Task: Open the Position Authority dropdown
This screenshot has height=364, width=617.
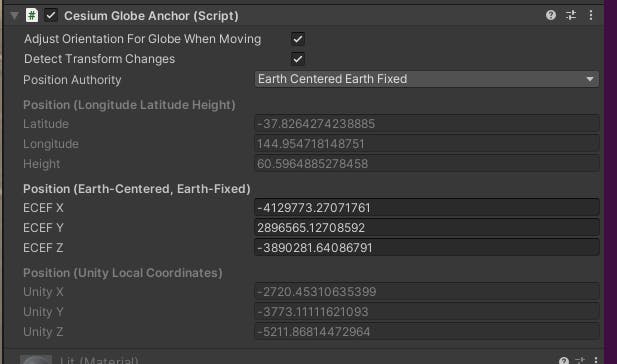Action: click(427, 79)
